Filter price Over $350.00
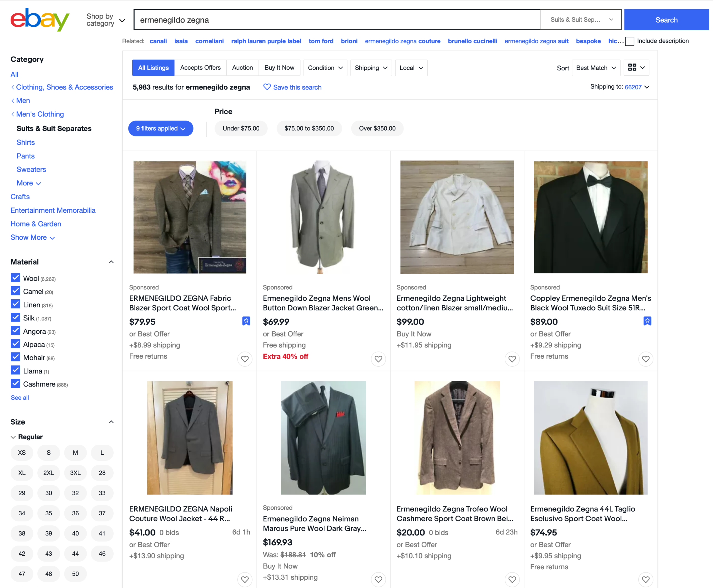 pyautogui.click(x=377, y=128)
